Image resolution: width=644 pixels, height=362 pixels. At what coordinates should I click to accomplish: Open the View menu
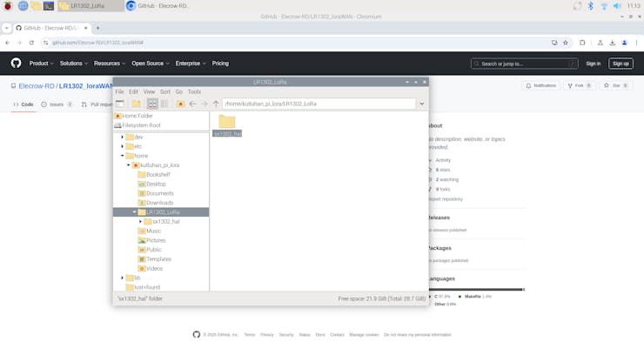149,91
